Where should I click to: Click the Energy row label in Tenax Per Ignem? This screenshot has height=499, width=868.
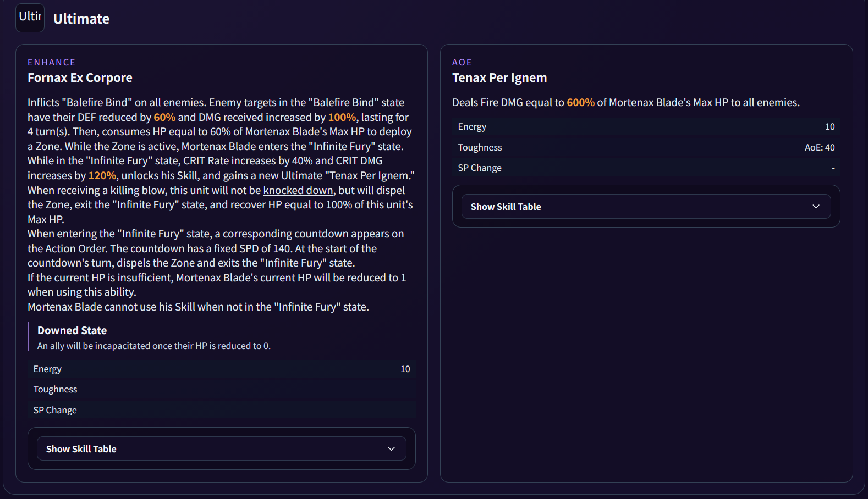point(472,126)
